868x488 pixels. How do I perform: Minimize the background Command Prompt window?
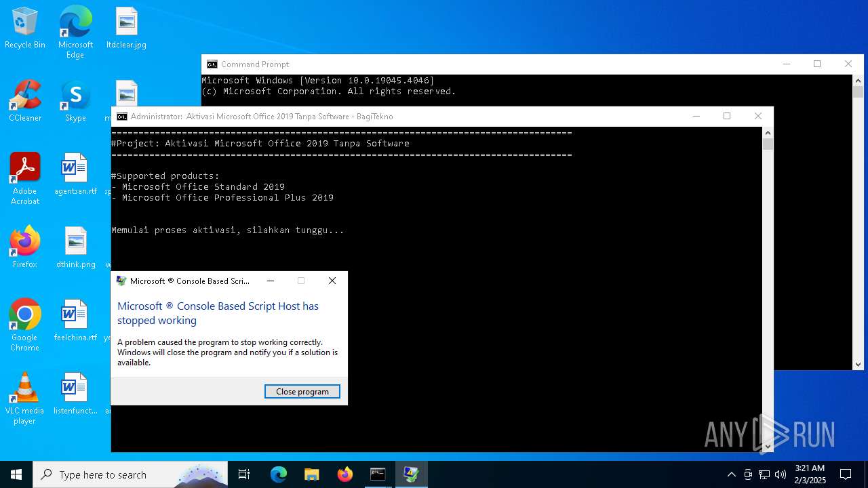coord(786,64)
